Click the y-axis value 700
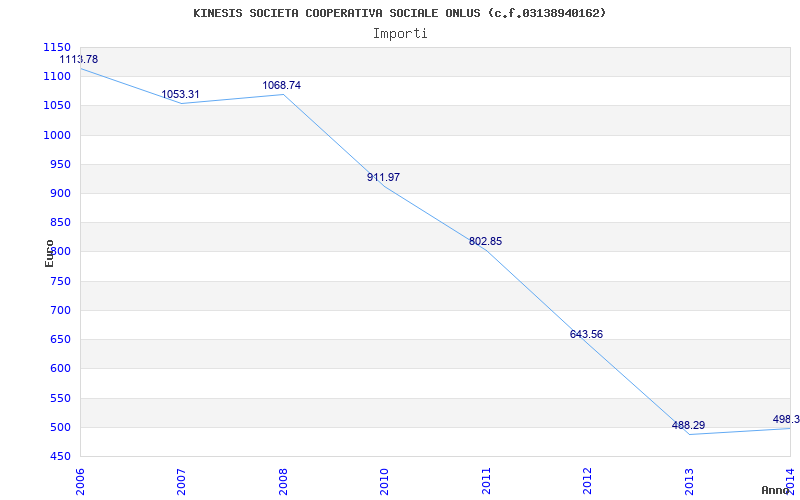The height and width of the screenshot is (500, 800). pos(60,310)
